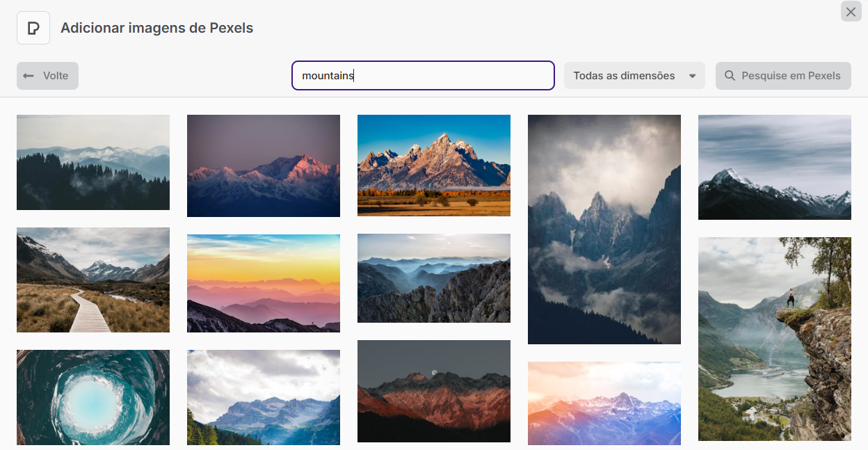This screenshot has width=868, height=450.
Task: Pick the tall dark cloudy peaks photo
Action: tap(604, 230)
